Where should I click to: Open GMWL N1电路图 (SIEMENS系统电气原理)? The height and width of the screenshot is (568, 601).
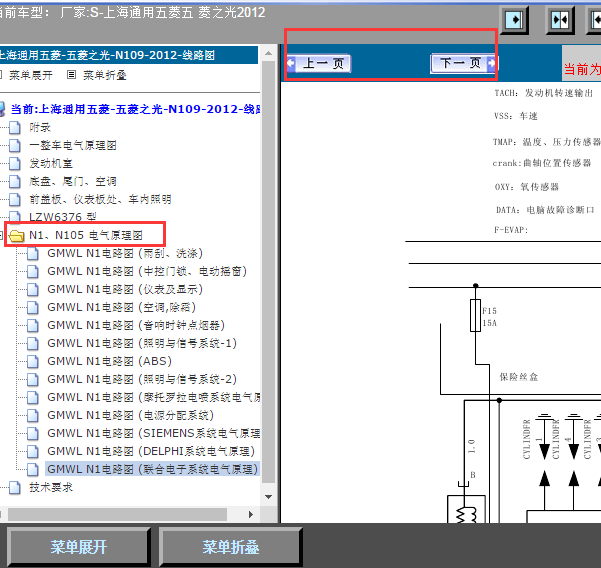[x=154, y=433]
